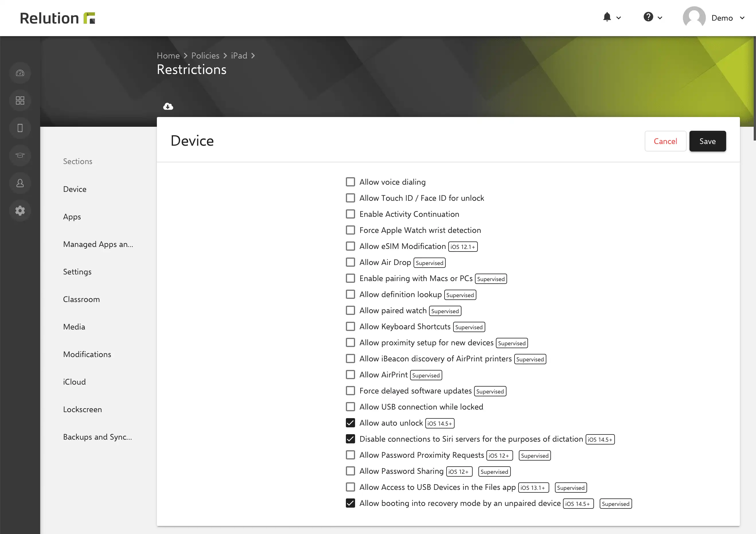This screenshot has height=534, width=756.
Task: Open the dashboard icon in left sidebar
Action: 20,73
